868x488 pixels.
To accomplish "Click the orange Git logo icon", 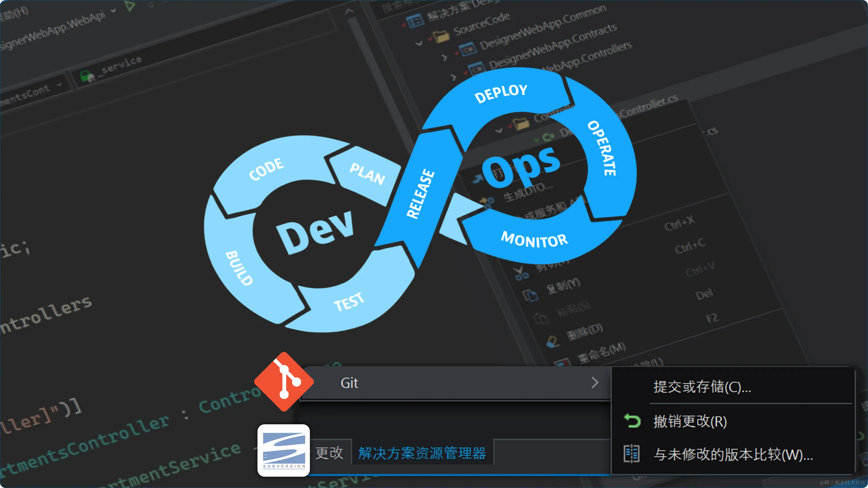I will [x=284, y=382].
